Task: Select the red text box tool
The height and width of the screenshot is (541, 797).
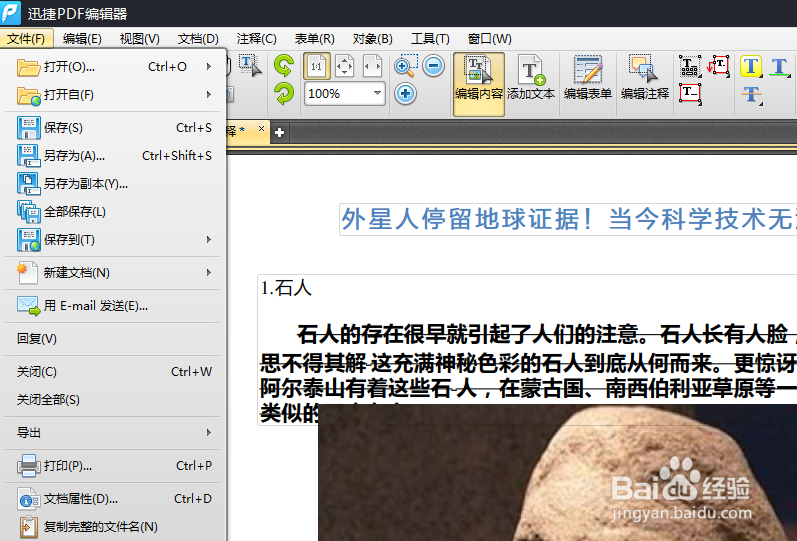Action: click(690, 94)
